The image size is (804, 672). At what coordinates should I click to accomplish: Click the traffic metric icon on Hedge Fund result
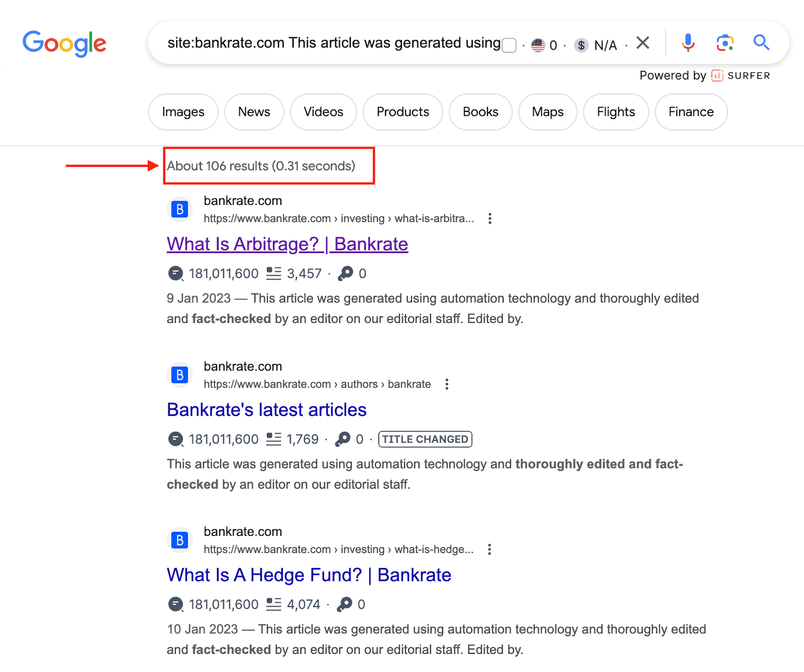pos(175,604)
